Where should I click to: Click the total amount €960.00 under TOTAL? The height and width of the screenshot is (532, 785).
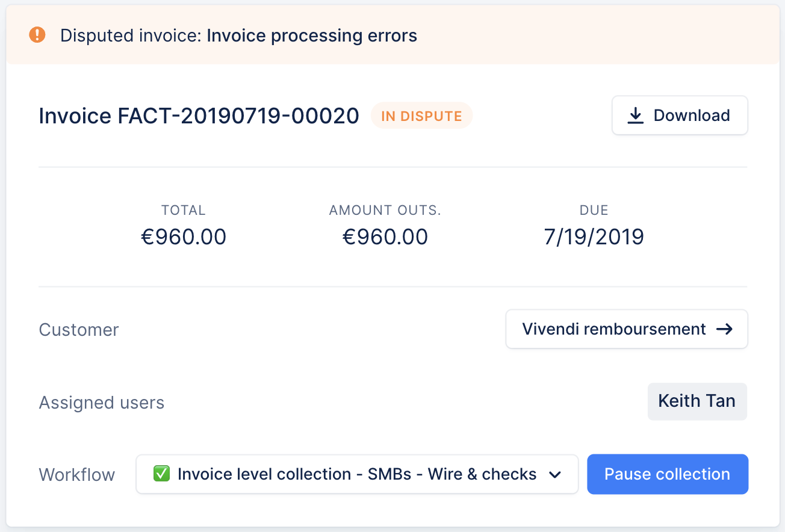(x=184, y=237)
